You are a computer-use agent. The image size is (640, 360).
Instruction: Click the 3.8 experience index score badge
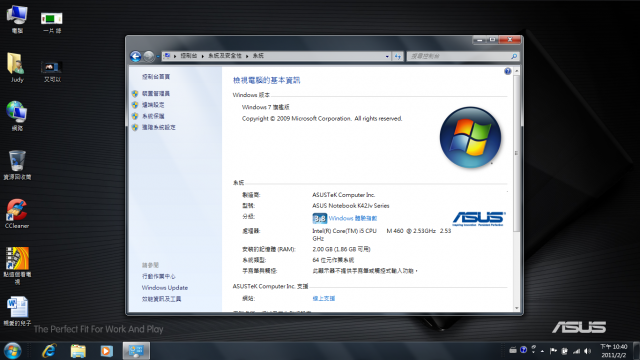[x=320, y=219]
